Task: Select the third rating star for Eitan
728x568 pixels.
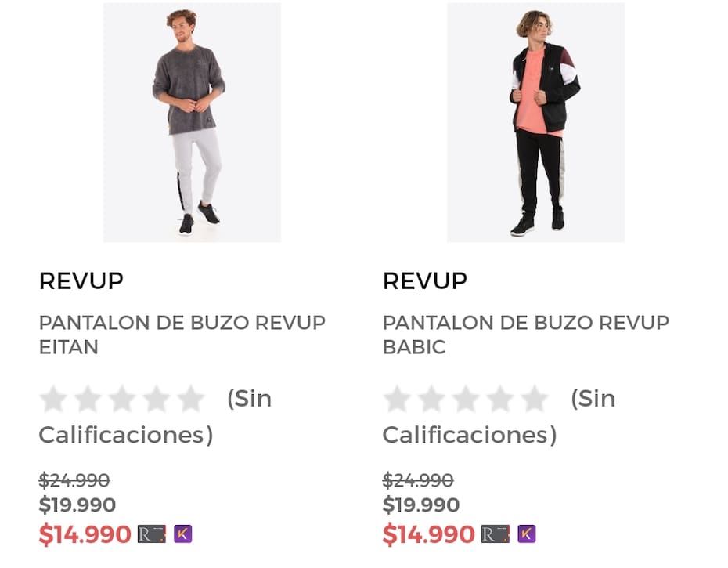Action: 122,399
